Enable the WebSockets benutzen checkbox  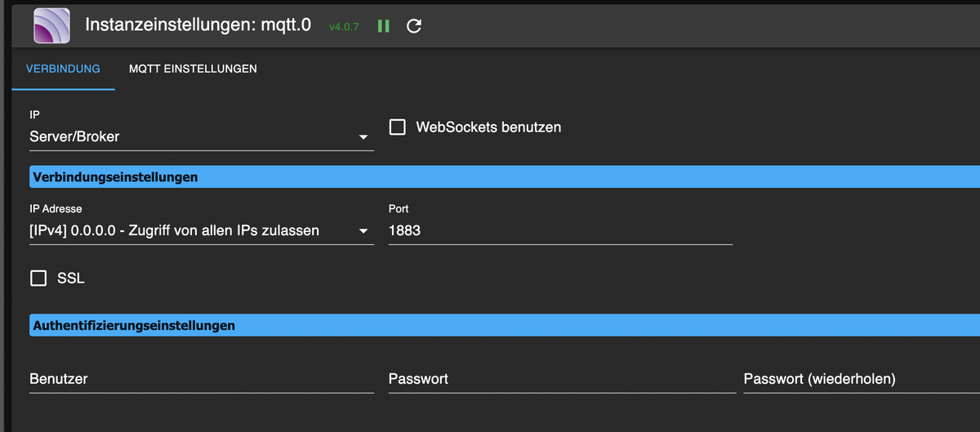398,127
